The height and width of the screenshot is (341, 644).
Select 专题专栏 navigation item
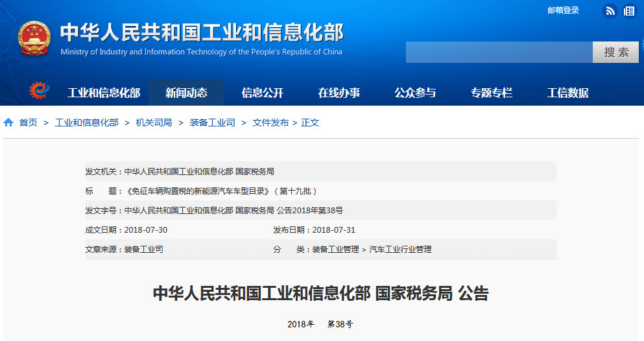coord(492,93)
